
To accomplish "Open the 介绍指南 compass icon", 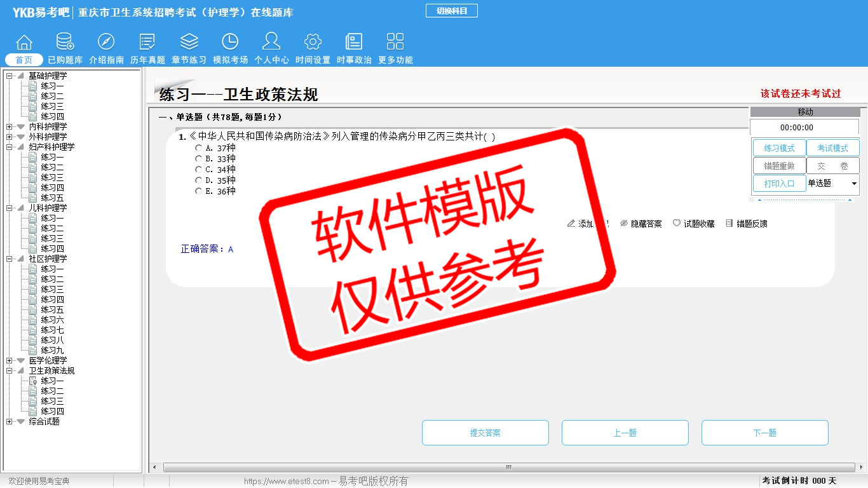I will (x=106, y=43).
